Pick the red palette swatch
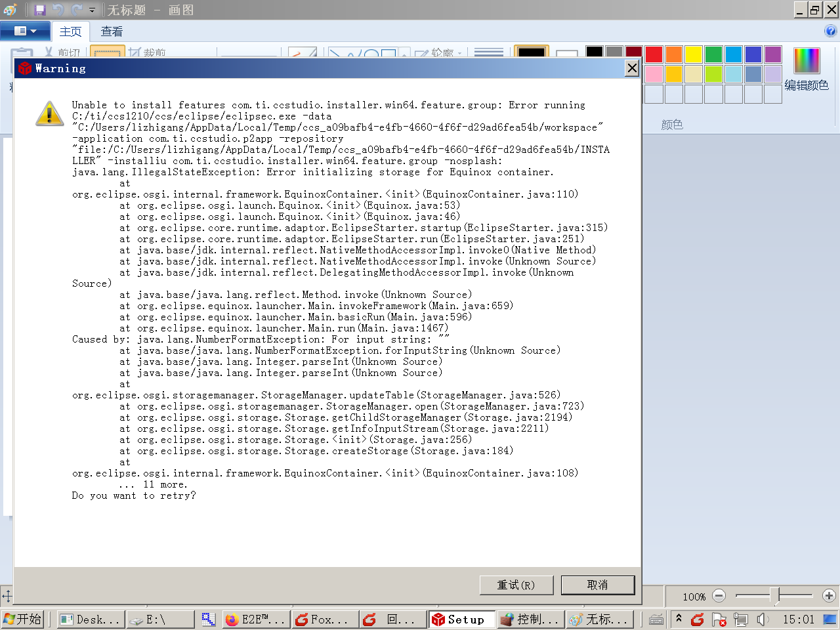 (x=654, y=54)
